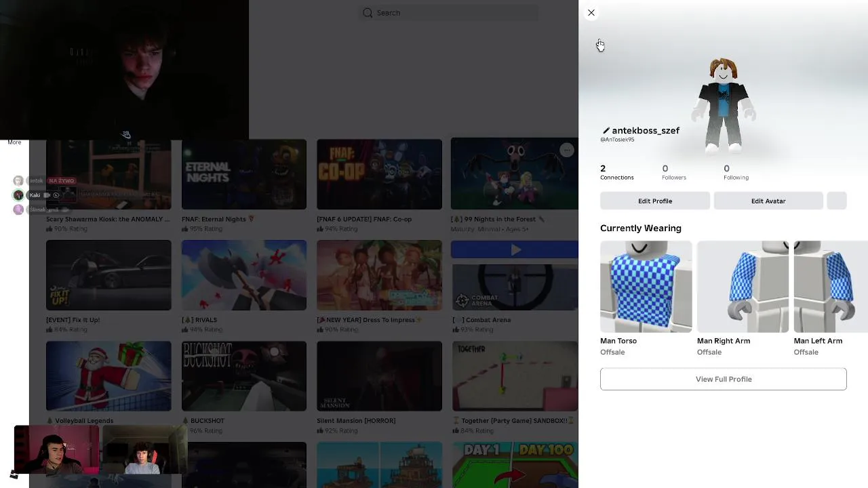Open 99 Nights in the Forest thumbnail

(x=514, y=175)
